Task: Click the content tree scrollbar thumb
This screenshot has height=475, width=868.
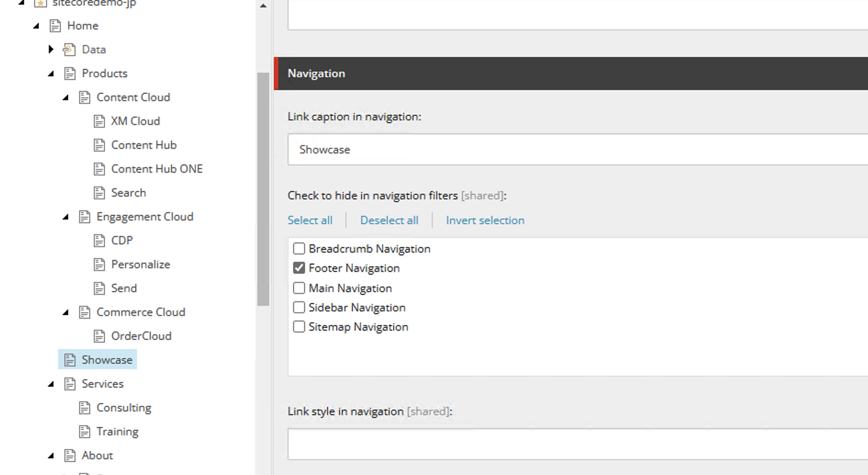Action: click(x=263, y=189)
